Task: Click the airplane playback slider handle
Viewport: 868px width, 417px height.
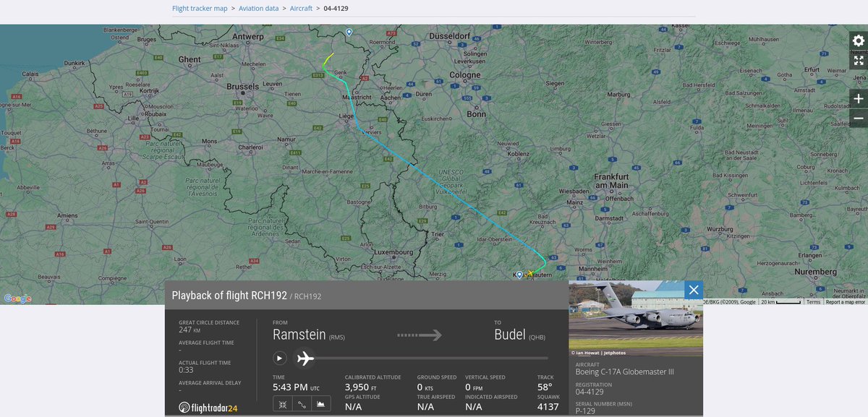Action: click(305, 358)
